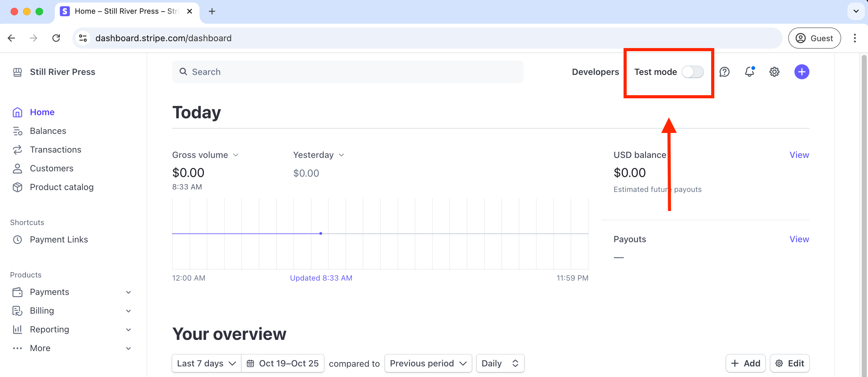The image size is (868, 377).
Task: Open the Developers link
Action: pyautogui.click(x=595, y=72)
